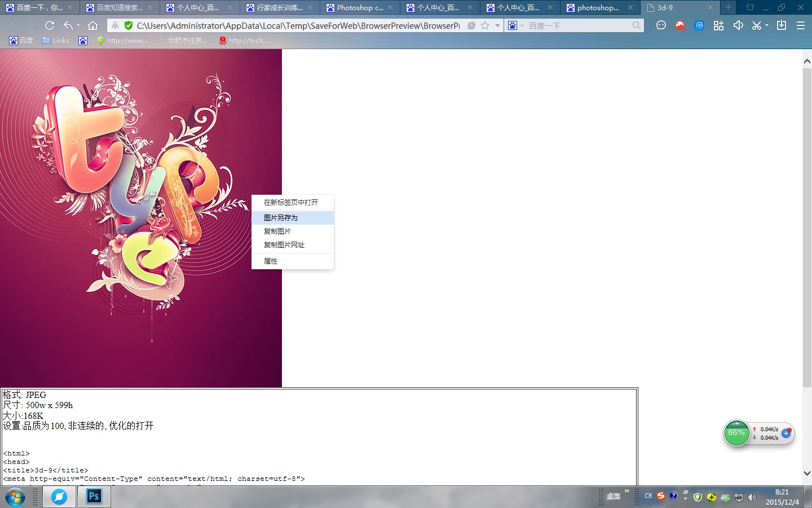Screen dimensions: 812x508
Task: Click the page scrollbar down arrow
Action: 807,473
